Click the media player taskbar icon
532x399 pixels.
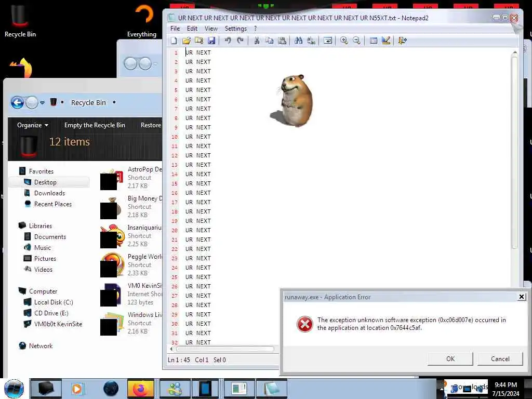(77, 389)
